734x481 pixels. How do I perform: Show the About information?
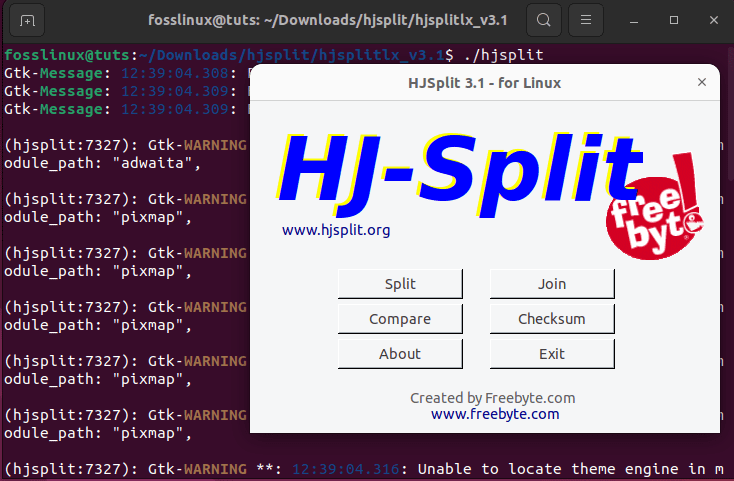pos(400,354)
